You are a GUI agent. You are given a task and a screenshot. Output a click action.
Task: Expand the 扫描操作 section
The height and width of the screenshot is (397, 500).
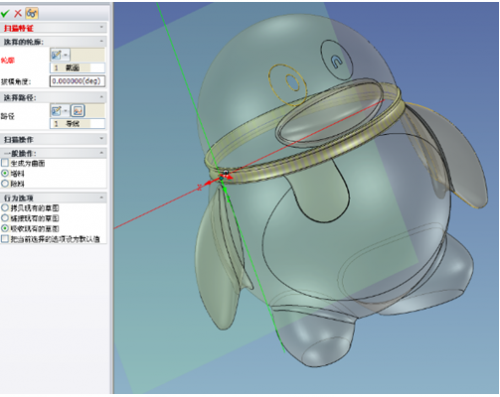tap(102, 139)
